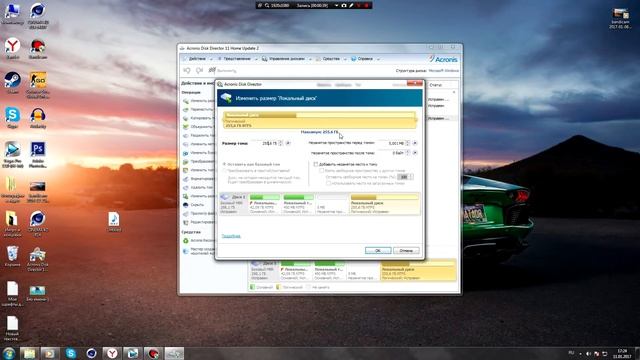Click the volume resize bar in dialog
Image resolution: width=640 pixels, height=360 pixels.
(320, 120)
